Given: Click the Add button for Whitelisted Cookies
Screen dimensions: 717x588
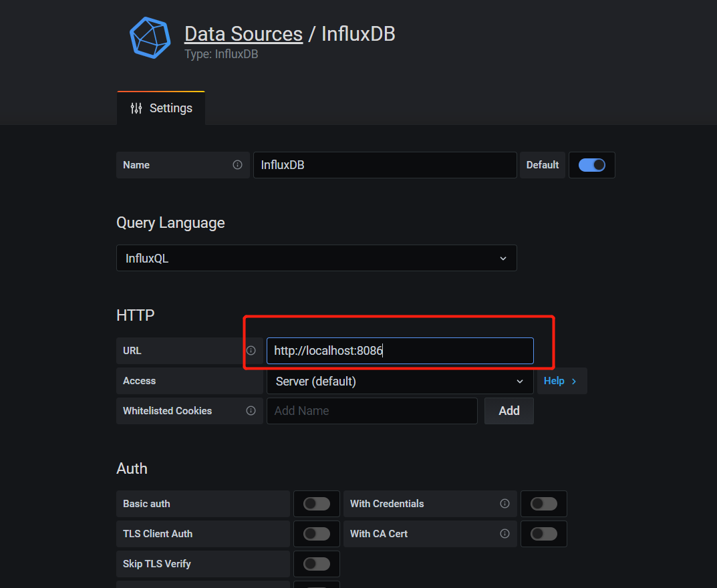Looking at the screenshot, I should coord(509,410).
